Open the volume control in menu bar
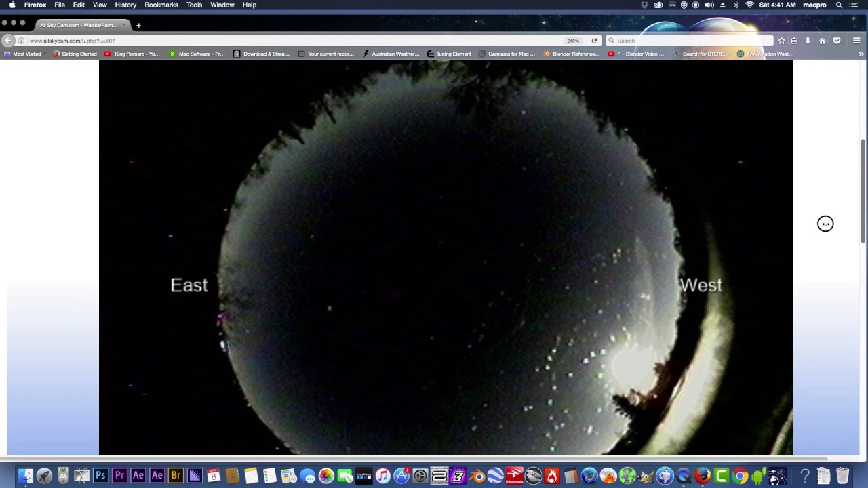 709,5
